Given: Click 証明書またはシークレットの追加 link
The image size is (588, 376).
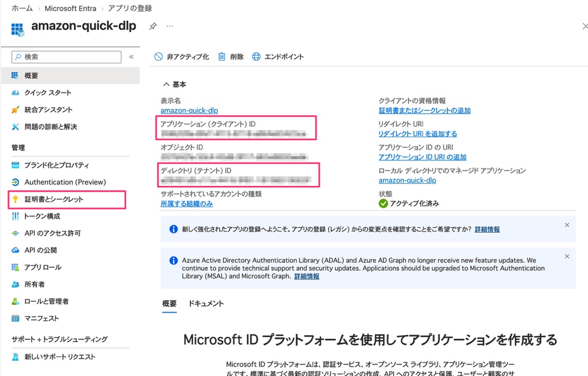Looking at the screenshot, I should 425,110.
